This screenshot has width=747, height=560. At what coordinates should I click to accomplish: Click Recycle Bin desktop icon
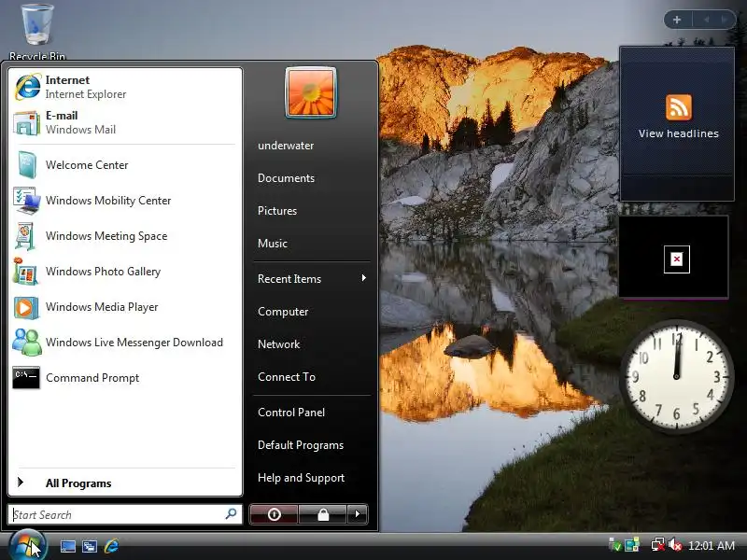pos(37,32)
